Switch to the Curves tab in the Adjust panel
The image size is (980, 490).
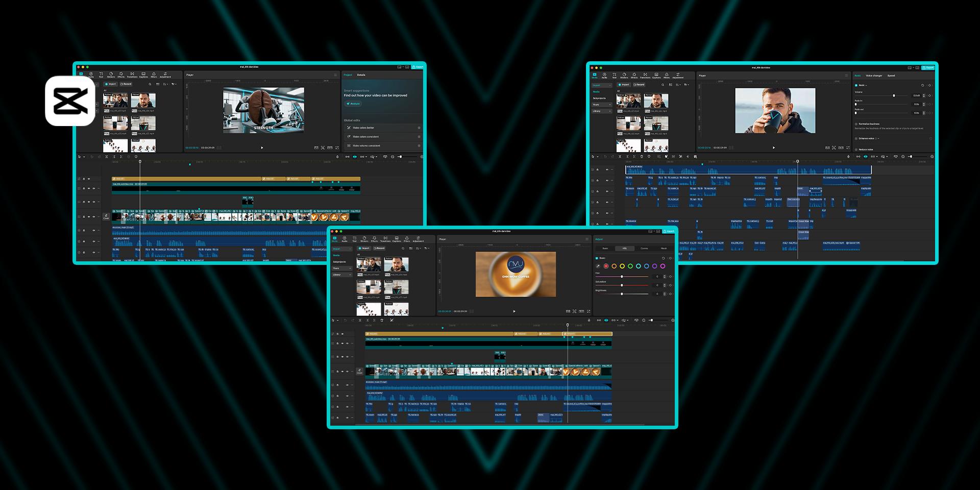644,249
